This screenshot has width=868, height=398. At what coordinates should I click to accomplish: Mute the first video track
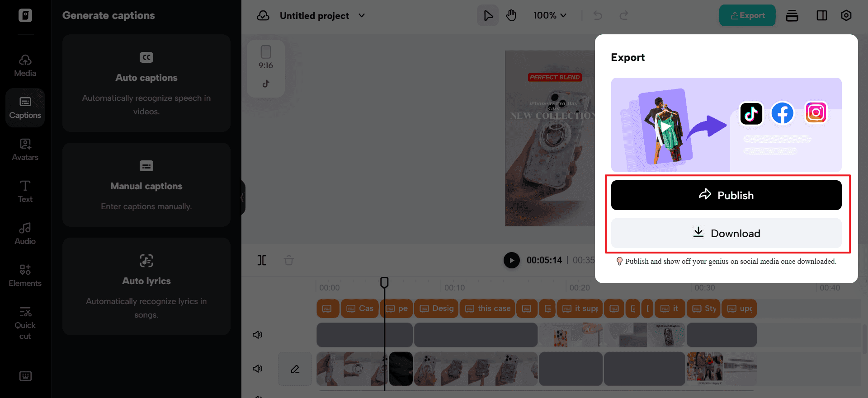(257, 335)
